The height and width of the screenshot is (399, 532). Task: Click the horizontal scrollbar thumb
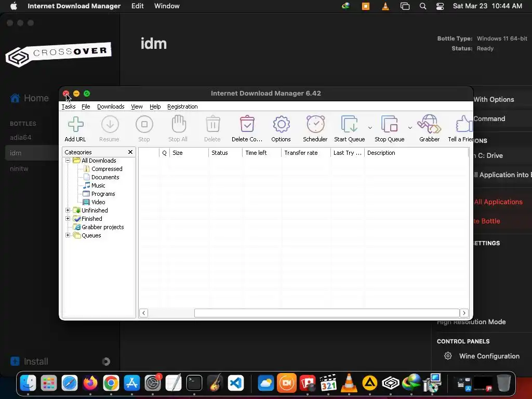(327, 313)
